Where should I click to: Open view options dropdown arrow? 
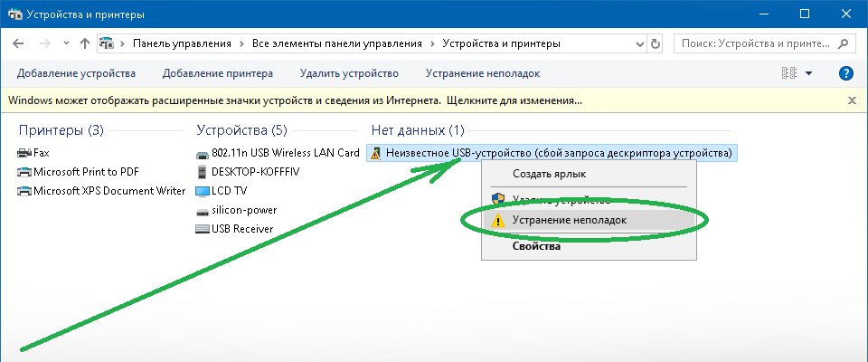coord(808,73)
